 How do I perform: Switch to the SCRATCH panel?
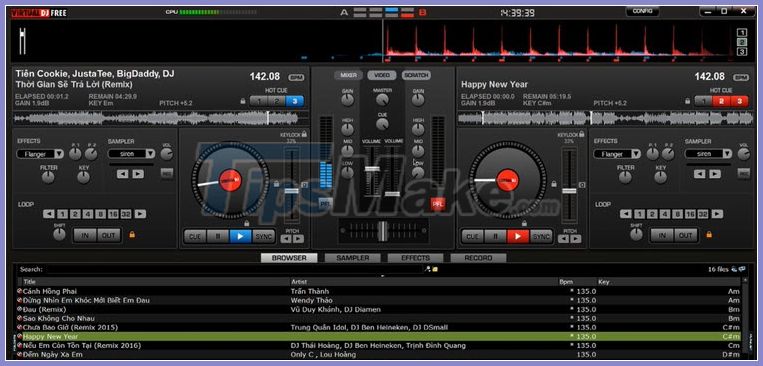coord(416,75)
